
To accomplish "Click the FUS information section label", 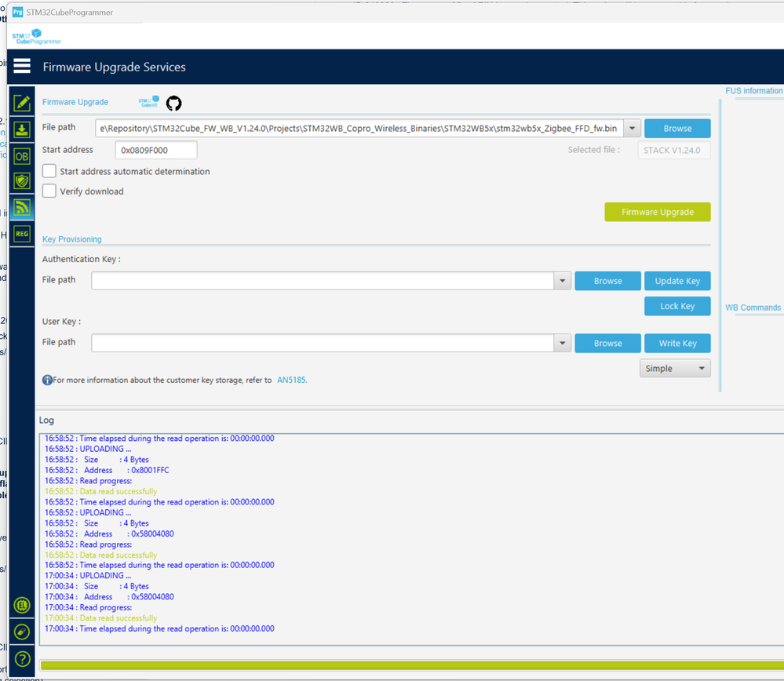I will [x=753, y=90].
